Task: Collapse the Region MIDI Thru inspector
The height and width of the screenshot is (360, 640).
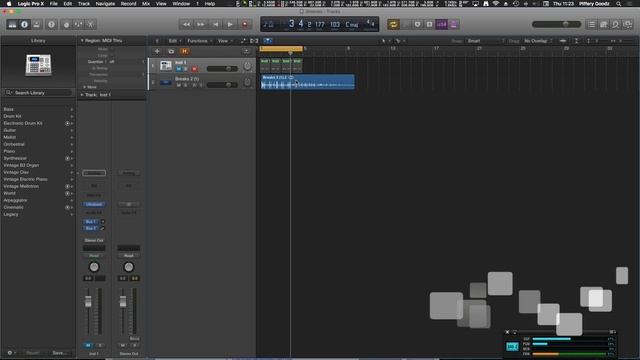Action: click(x=82, y=41)
